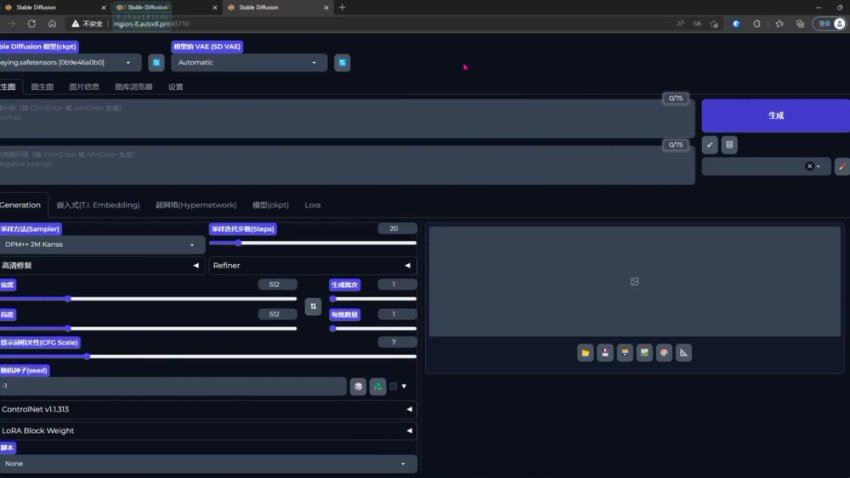The height and width of the screenshot is (478, 850).
Task: Select the Generation sub-tab
Action: [22, 205]
